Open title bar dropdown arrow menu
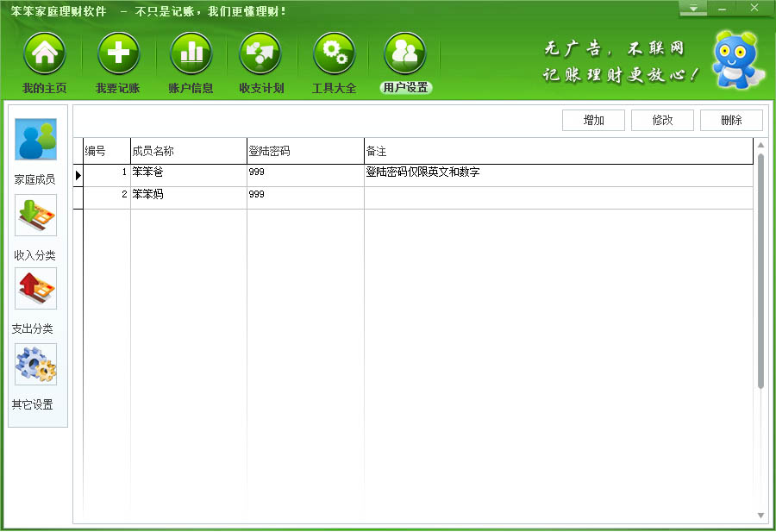Viewport: 776px width, 532px height. click(693, 9)
